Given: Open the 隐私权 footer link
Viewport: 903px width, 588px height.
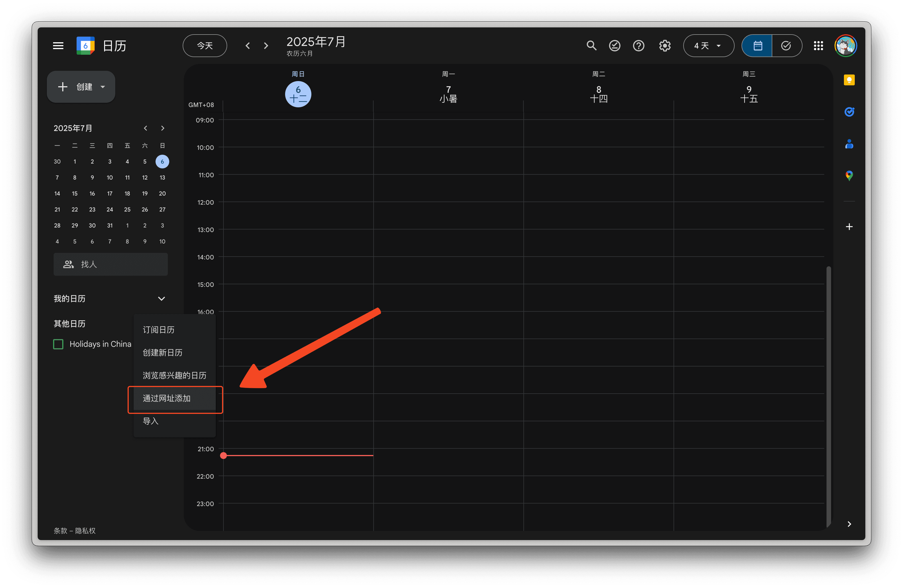Looking at the screenshot, I should click(85, 530).
